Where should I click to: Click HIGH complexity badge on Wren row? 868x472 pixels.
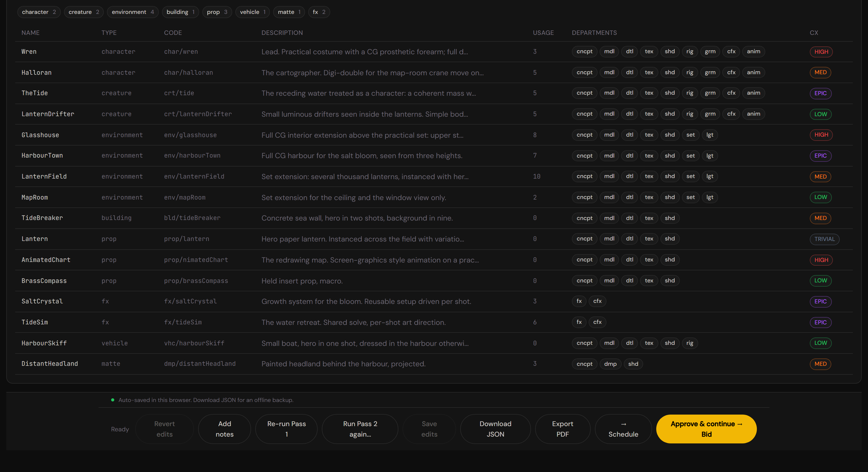[821, 52]
